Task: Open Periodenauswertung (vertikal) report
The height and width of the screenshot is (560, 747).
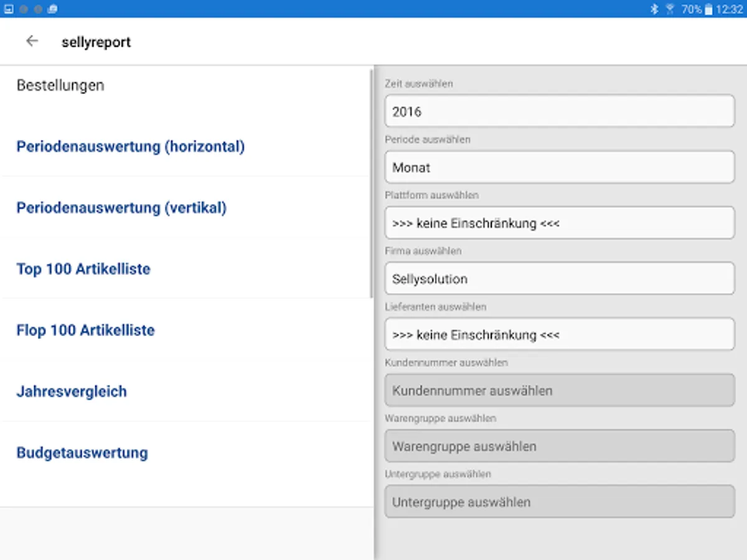Action: click(121, 208)
